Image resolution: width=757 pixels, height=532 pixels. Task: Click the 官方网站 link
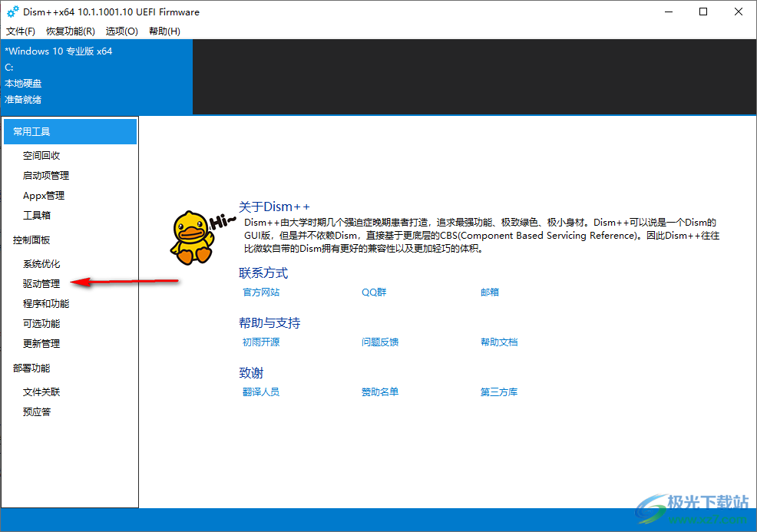tap(261, 292)
